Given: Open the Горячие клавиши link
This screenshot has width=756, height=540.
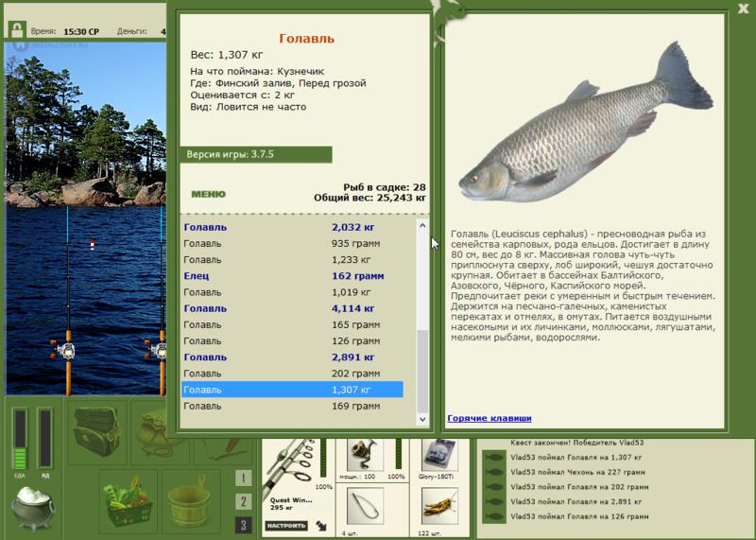Looking at the screenshot, I should (x=490, y=418).
